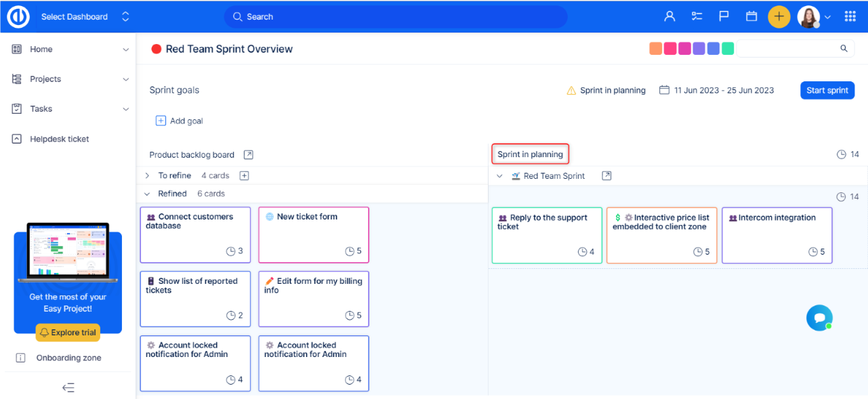868x399 pixels.
Task: Add card to To refine column
Action: [245, 175]
